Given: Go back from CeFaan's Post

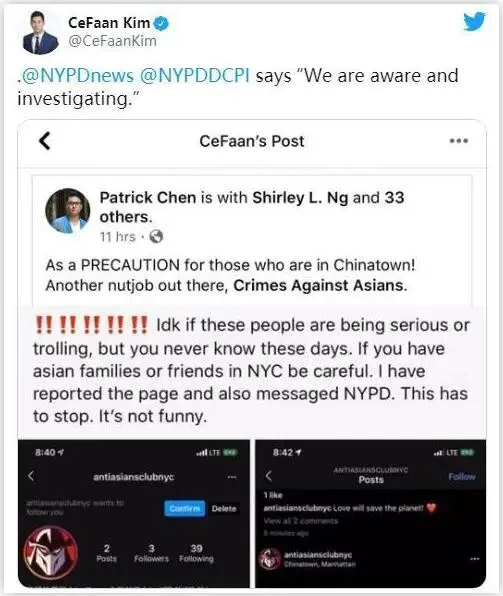Looking at the screenshot, I should tap(45, 141).
